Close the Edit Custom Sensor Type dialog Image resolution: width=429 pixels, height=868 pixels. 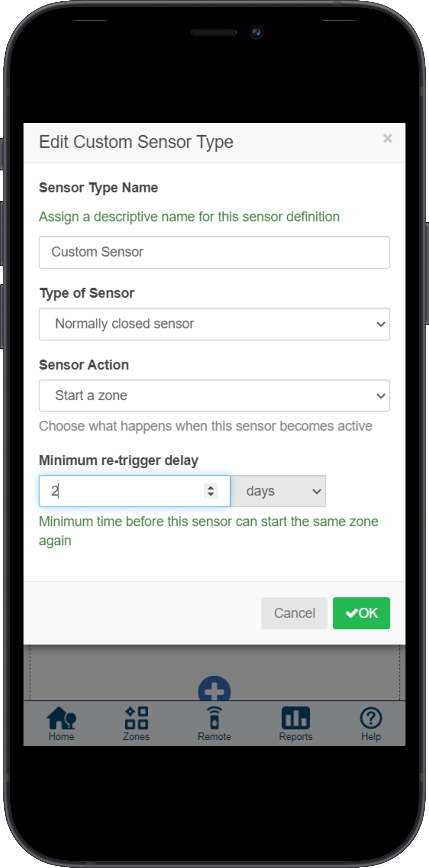(388, 138)
